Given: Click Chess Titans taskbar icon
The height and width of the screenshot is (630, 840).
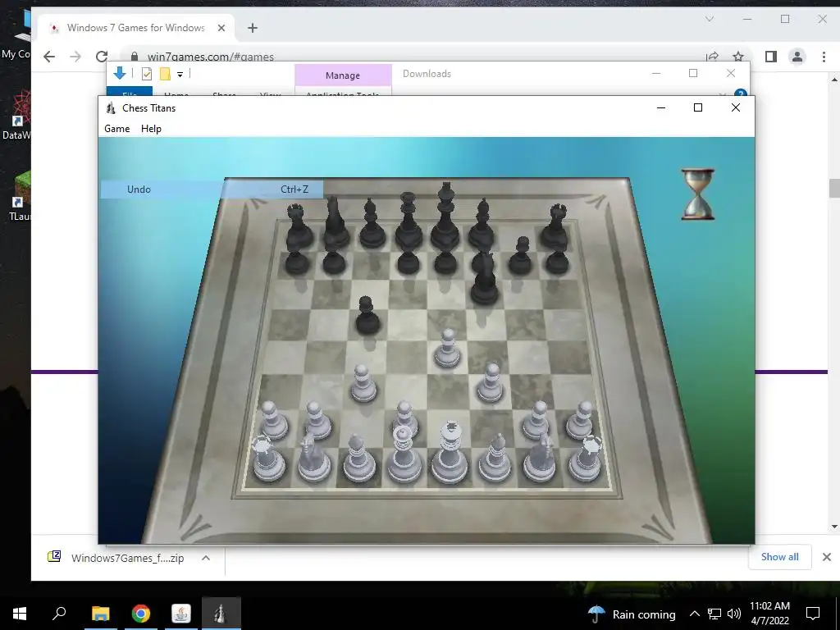Looking at the screenshot, I should [x=221, y=614].
